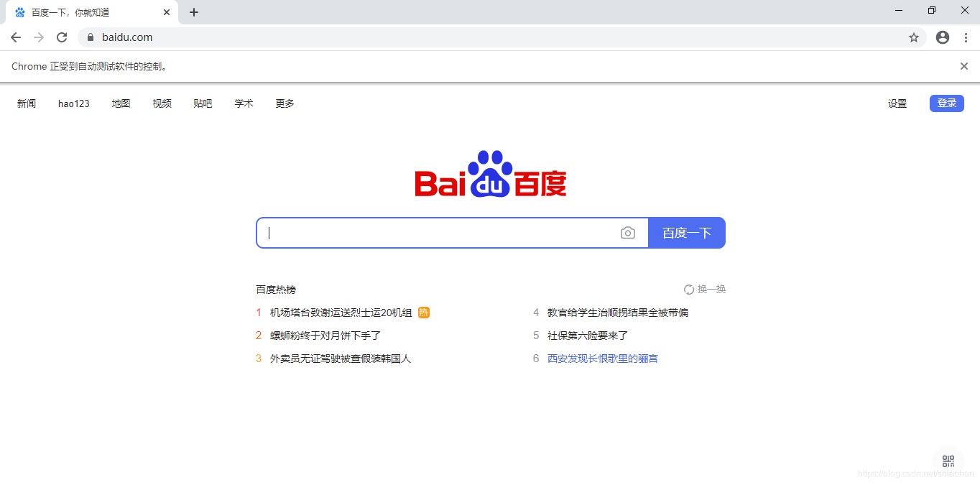
Task: Open hot topic 外卖员无证驾驶被查假装韩国人
Action: pyautogui.click(x=341, y=359)
